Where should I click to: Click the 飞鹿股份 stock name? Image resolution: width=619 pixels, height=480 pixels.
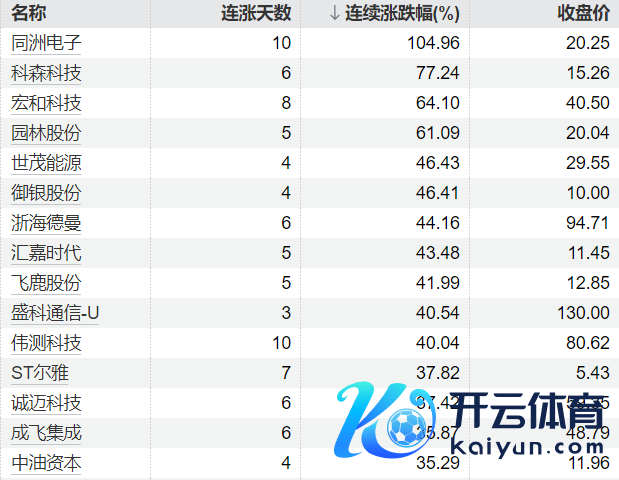46,283
